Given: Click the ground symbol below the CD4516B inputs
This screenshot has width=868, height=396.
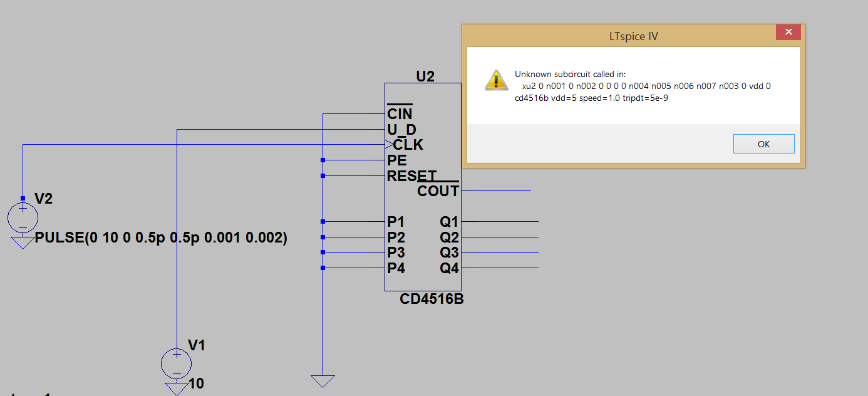Looking at the screenshot, I should coord(323,381).
